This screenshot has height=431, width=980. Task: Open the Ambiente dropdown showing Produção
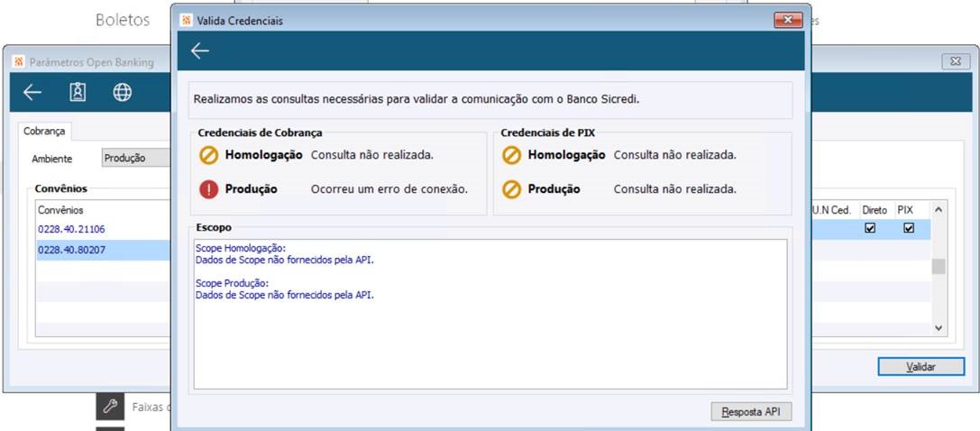[x=135, y=159]
